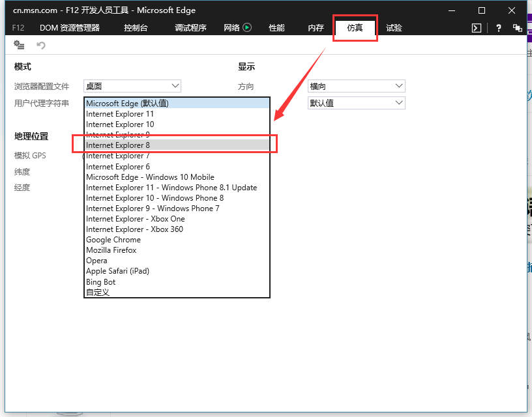This screenshot has height=417, width=532.
Task: Open the 默认值 dropdown under 方向
Action: (x=356, y=103)
